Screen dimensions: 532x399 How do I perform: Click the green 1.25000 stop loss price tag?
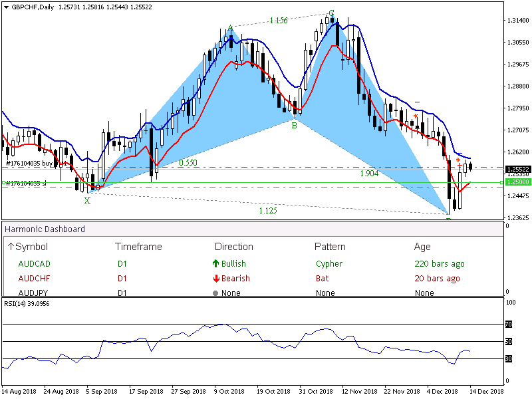click(x=518, y=182)
